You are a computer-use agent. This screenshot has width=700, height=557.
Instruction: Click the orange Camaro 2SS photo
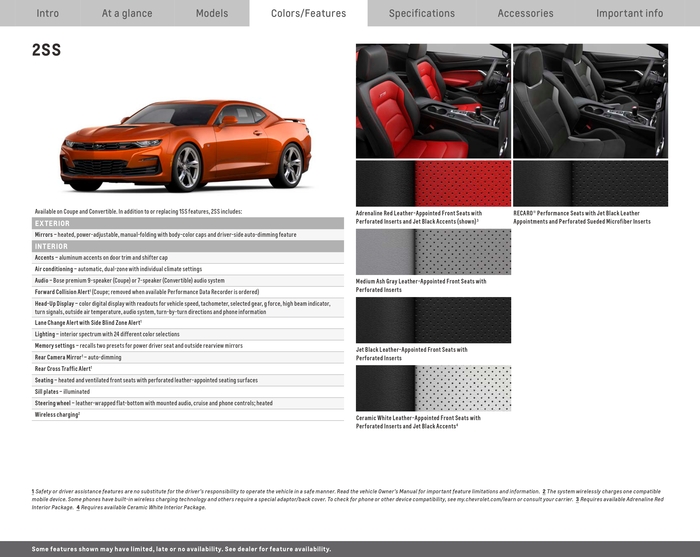(x=186, y=146)
